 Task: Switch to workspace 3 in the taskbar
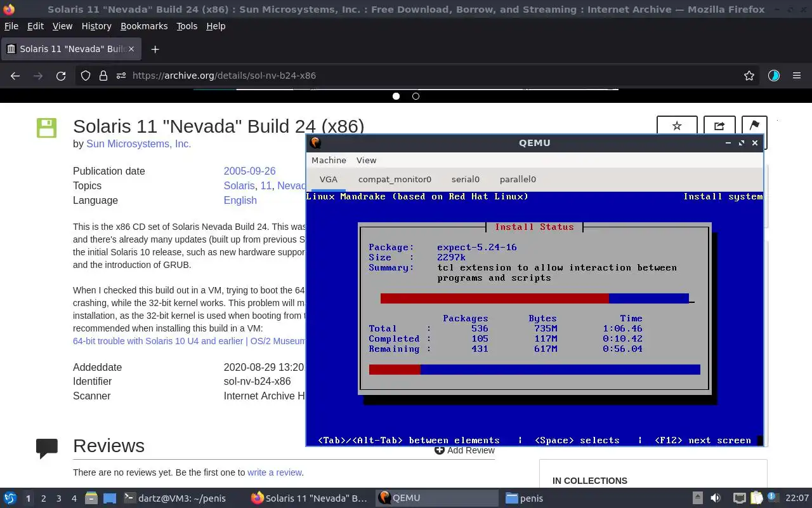[58, 498]
